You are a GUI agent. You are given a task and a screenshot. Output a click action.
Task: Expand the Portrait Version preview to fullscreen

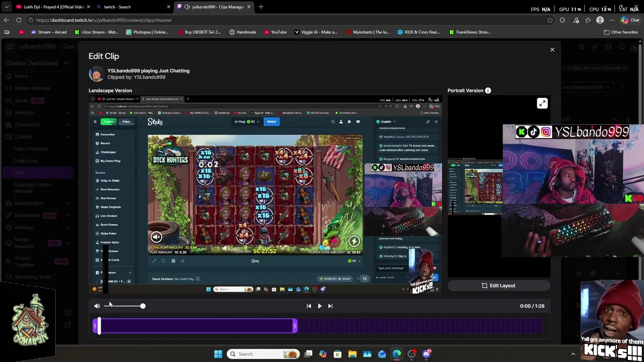pos(542,104)
